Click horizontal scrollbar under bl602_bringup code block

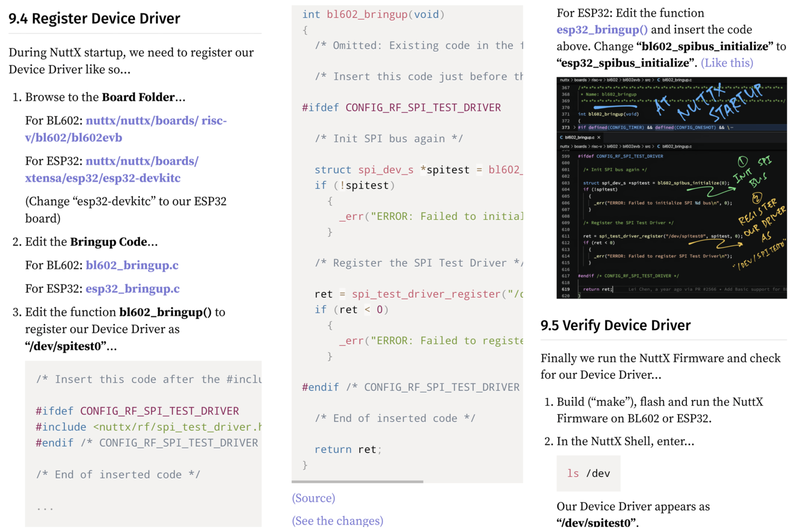pos(357,481)
